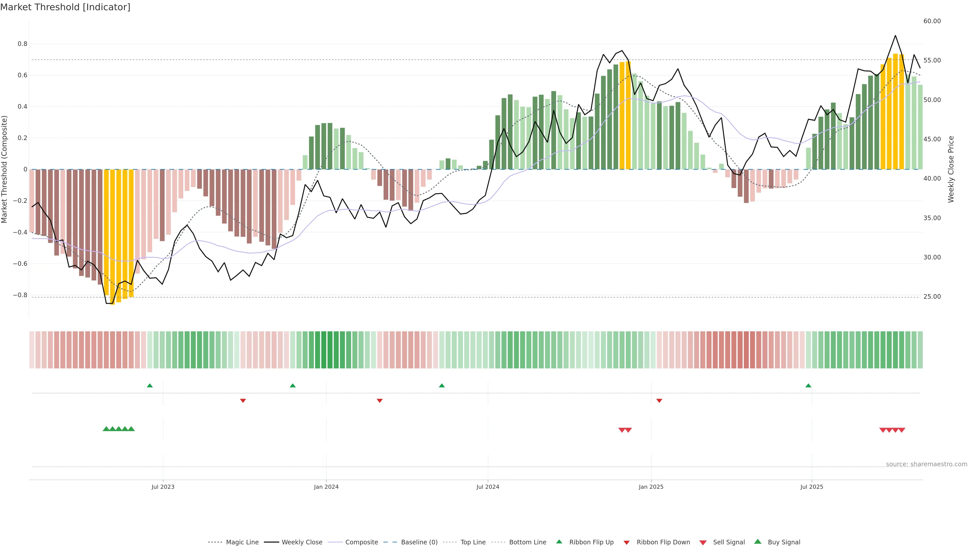This screenshot has width=980, height=551.
Task: Click the Market Threshold [Indicator] title
Action: tap(65, 7)
